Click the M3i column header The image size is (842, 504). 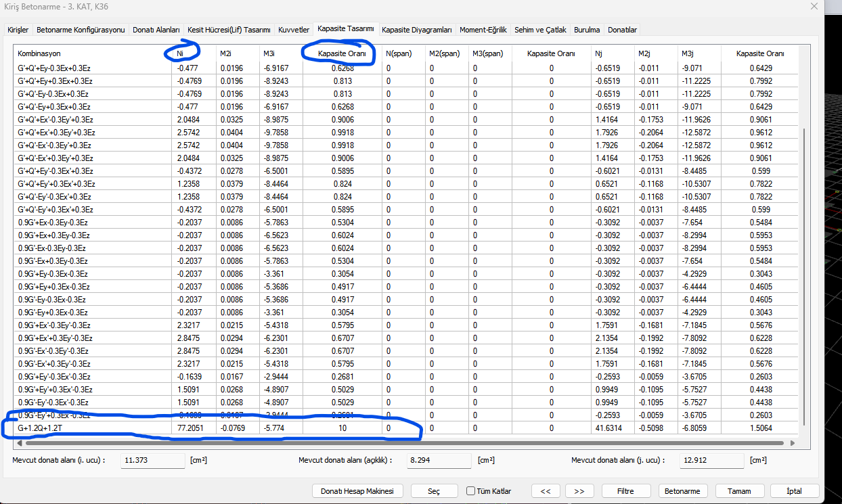tap(281, 53)
